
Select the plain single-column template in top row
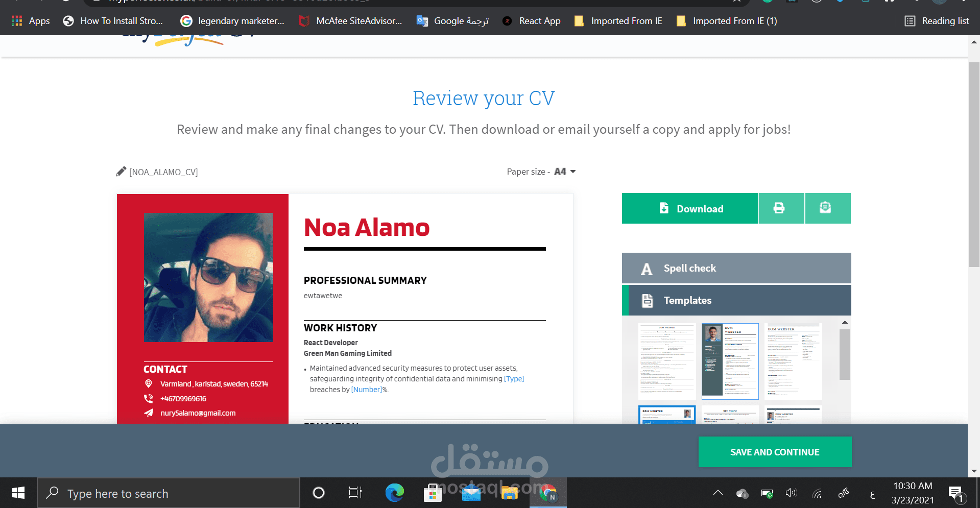[667, 361]
